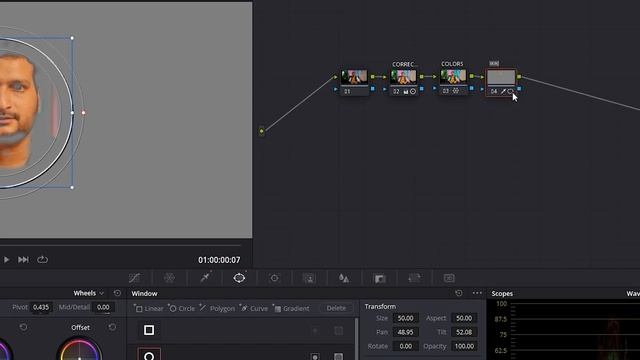Select the COLORS node 03
The image size is (640, 360).
click(x=453, y=82)
